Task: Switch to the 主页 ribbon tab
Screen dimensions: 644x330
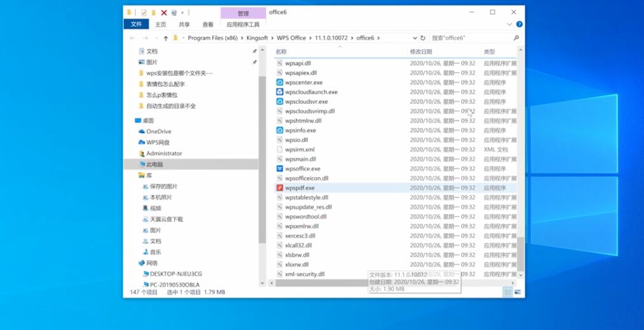Action: pyautogui.click(x=160, y=25)
